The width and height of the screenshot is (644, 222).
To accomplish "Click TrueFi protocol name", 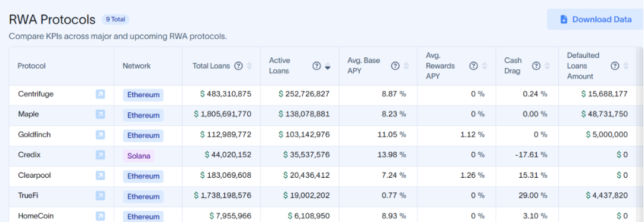I will pyautogui.click(x=27, y=195).
